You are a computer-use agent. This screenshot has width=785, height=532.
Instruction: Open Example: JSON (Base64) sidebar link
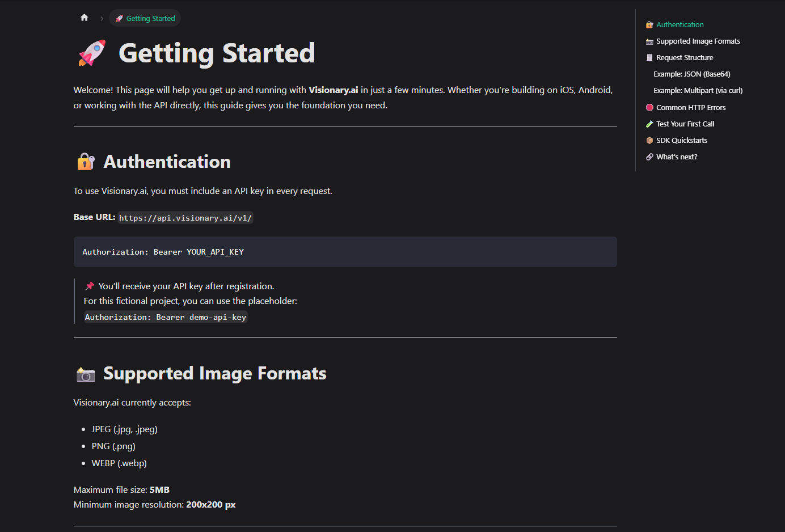click(691, 74)
